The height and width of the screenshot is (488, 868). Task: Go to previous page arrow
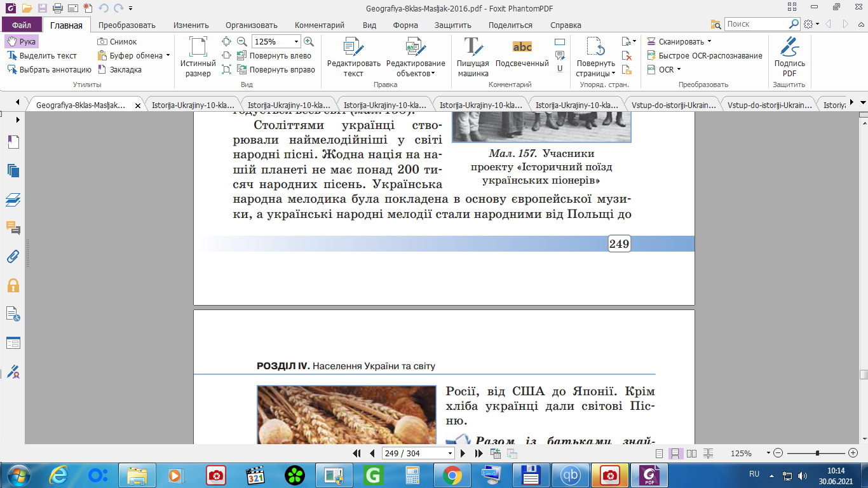[372, 454]
